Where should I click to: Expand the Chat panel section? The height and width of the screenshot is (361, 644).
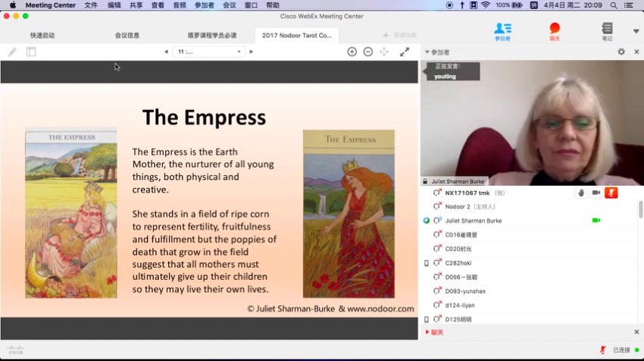tap(434, 332)
